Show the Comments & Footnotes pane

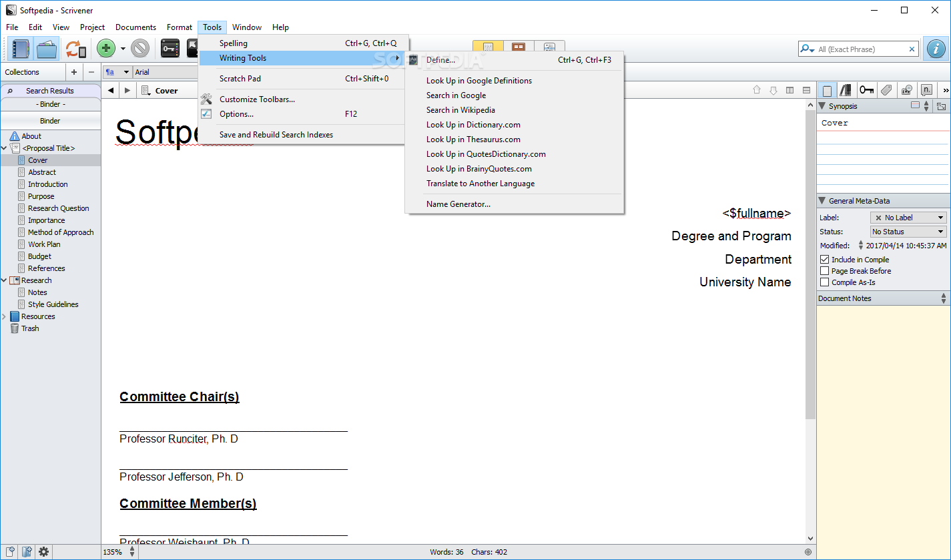coord(926,90)
